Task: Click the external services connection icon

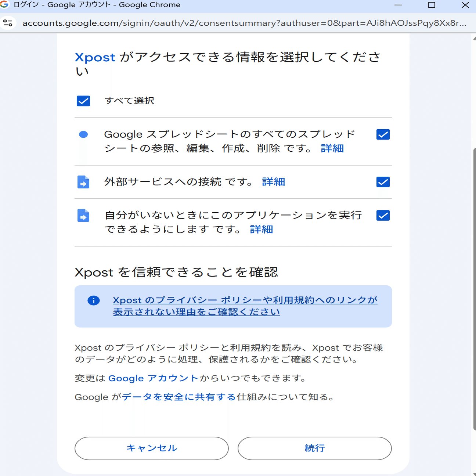Action: [x=83, y=182]
